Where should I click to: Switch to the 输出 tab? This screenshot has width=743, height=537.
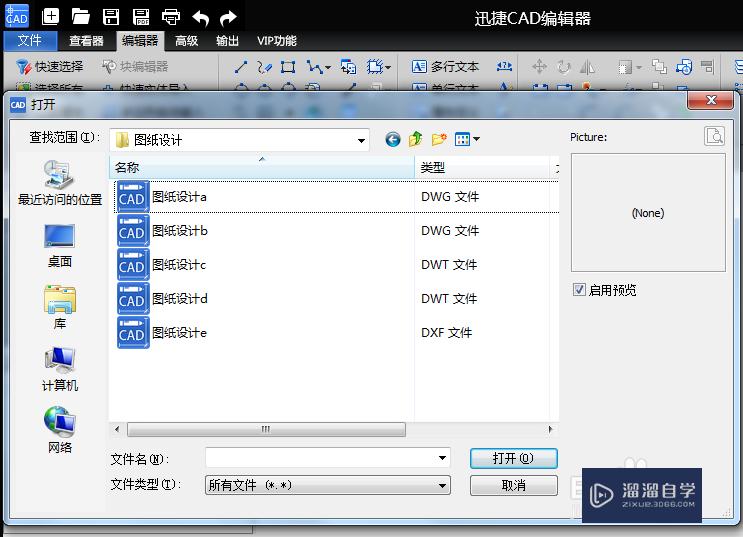coord(227,41)
